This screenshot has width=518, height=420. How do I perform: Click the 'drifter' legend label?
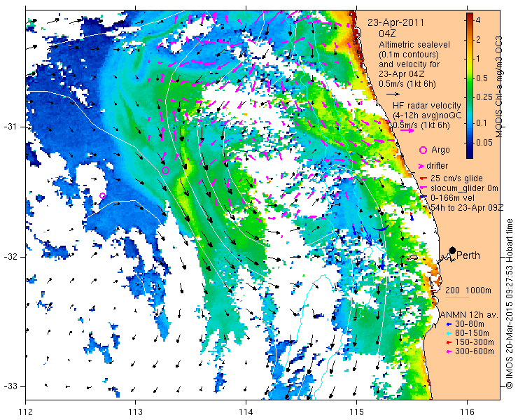[x=437, y=166]
